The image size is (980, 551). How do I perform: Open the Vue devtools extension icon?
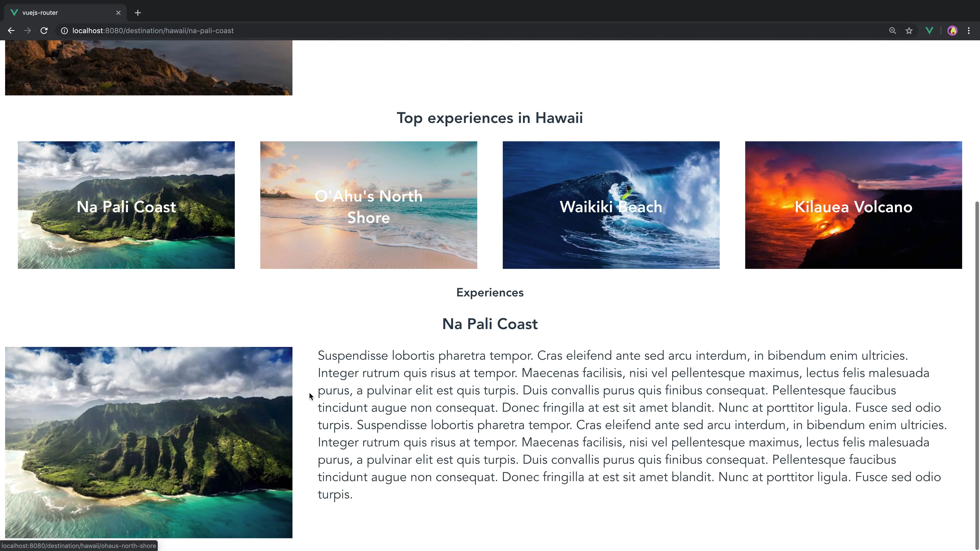click(x=929, y=31)
